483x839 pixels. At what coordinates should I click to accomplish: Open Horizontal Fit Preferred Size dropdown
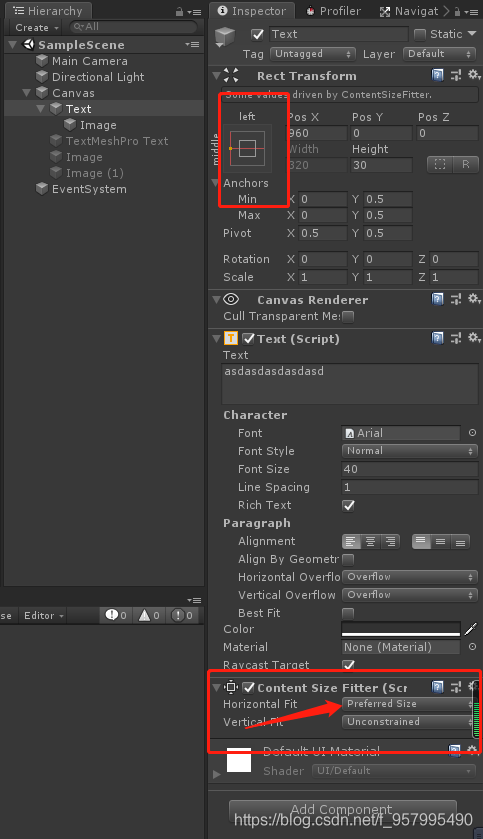410,704
